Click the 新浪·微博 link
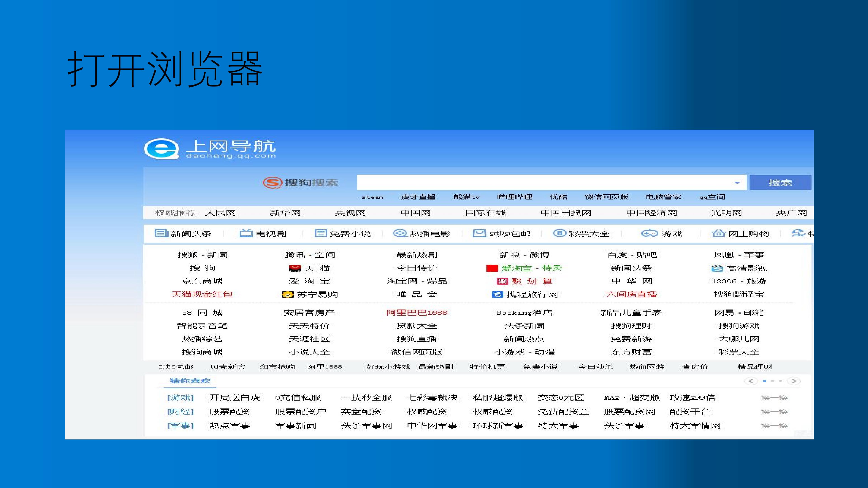The image size is (868, 488). pyautogui.click(x=524, y=255)
